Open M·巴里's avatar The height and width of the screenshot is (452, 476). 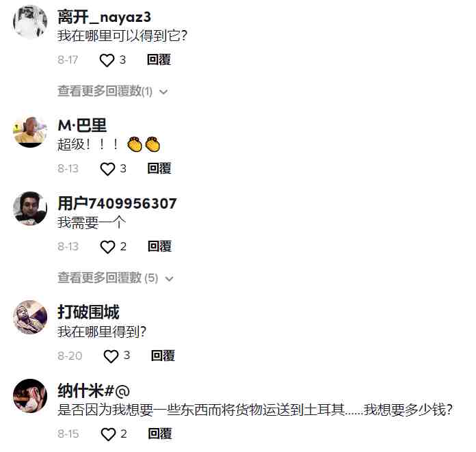(30, 131)
